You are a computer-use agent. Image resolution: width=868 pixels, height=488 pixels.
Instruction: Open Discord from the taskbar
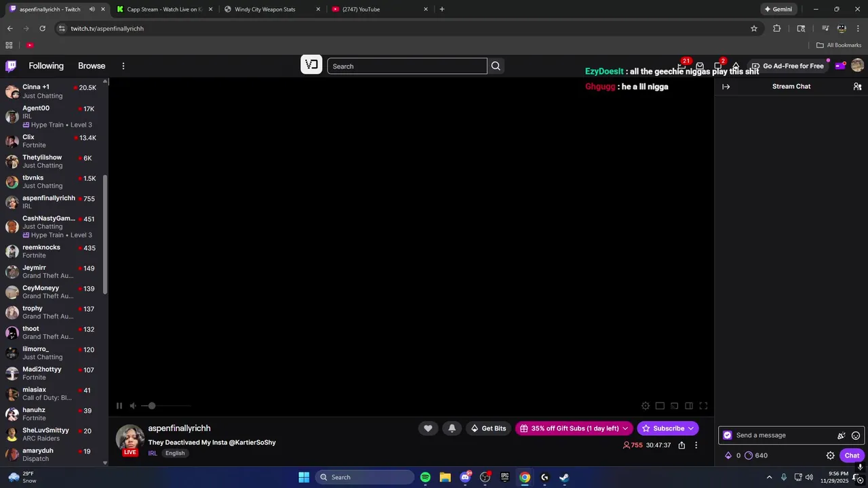pyautogui.click(x=465, y=477)
